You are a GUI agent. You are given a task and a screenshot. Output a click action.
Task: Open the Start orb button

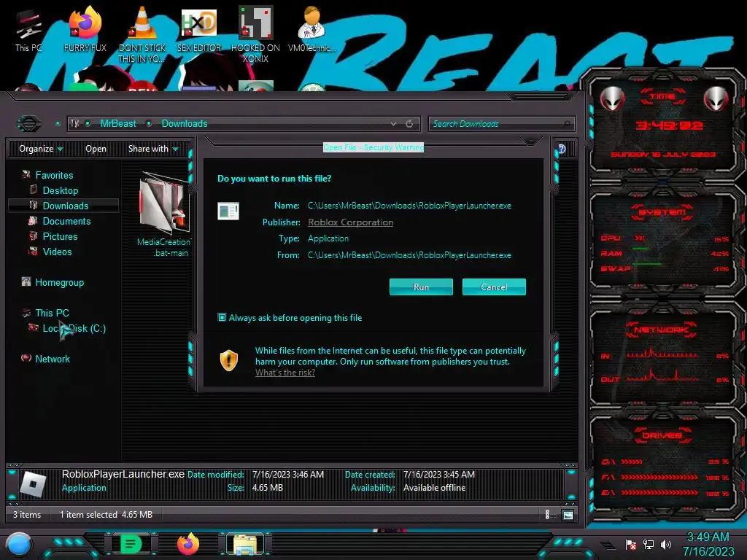(19, 545)
